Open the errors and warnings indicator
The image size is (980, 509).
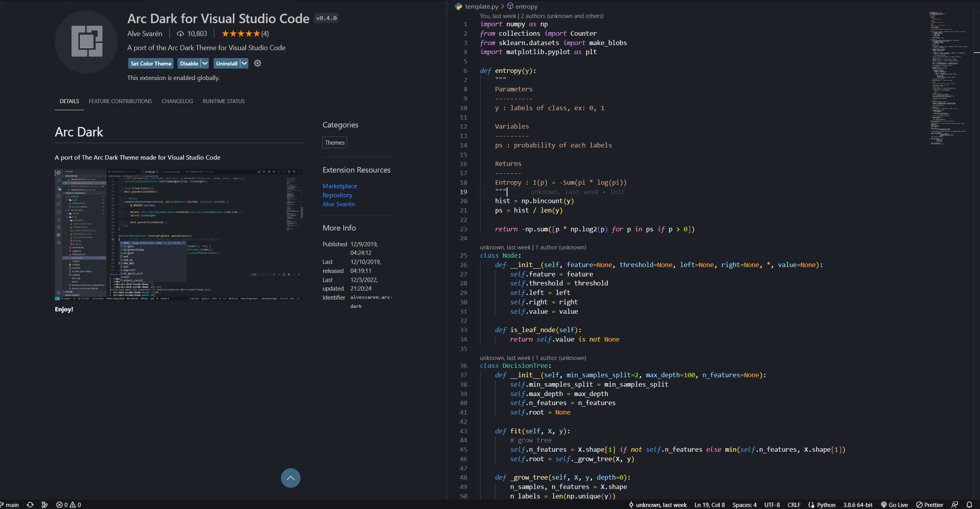(69, 505)
